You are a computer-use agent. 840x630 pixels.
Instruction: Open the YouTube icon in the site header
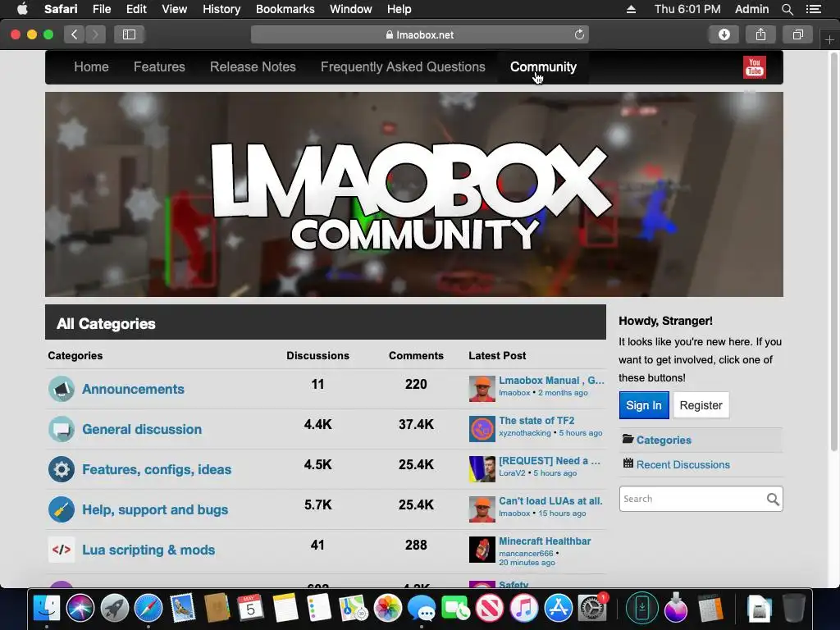pyautogui.click(x=755, y=67)
